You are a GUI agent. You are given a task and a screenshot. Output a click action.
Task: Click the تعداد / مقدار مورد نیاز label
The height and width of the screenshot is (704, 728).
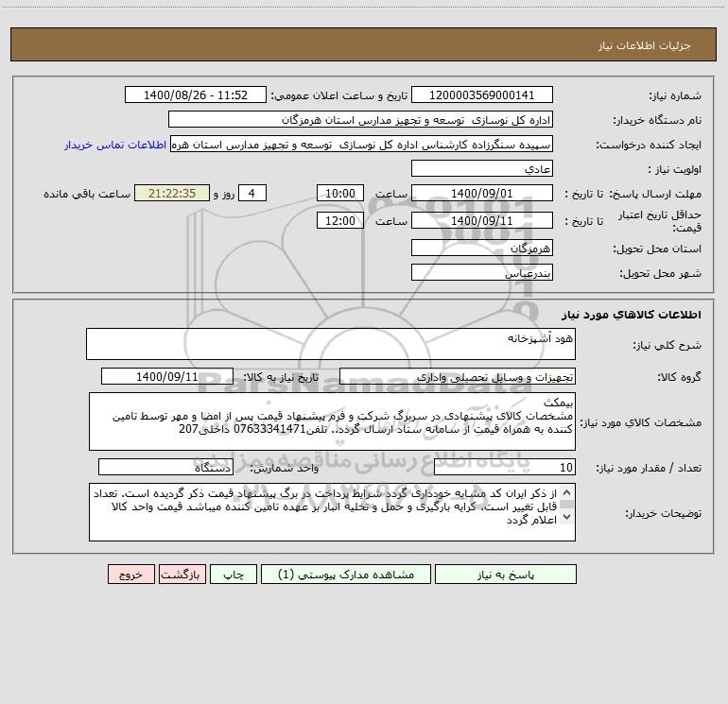pos(649,468)
